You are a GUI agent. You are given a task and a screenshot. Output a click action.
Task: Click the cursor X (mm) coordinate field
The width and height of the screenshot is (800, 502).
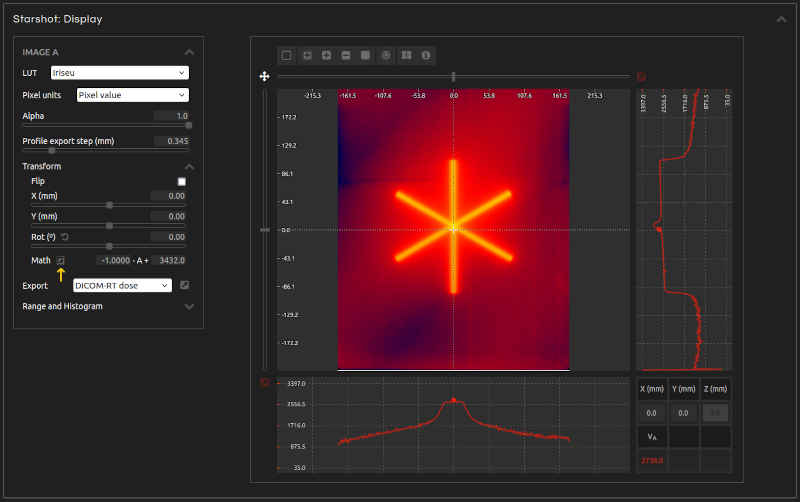point(652,413)
